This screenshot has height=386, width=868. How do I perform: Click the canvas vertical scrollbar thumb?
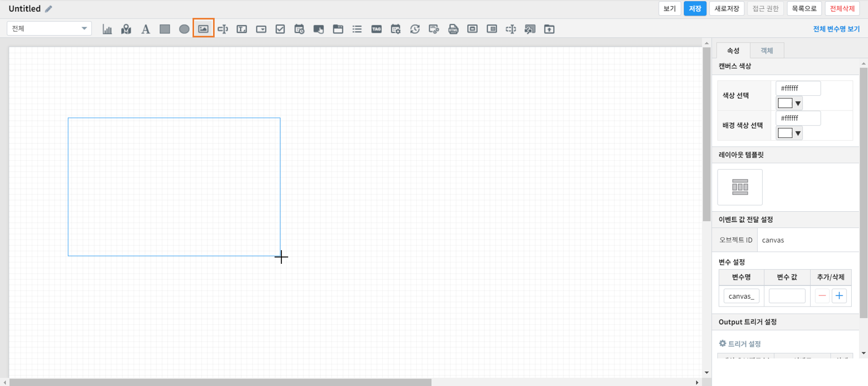706,134
